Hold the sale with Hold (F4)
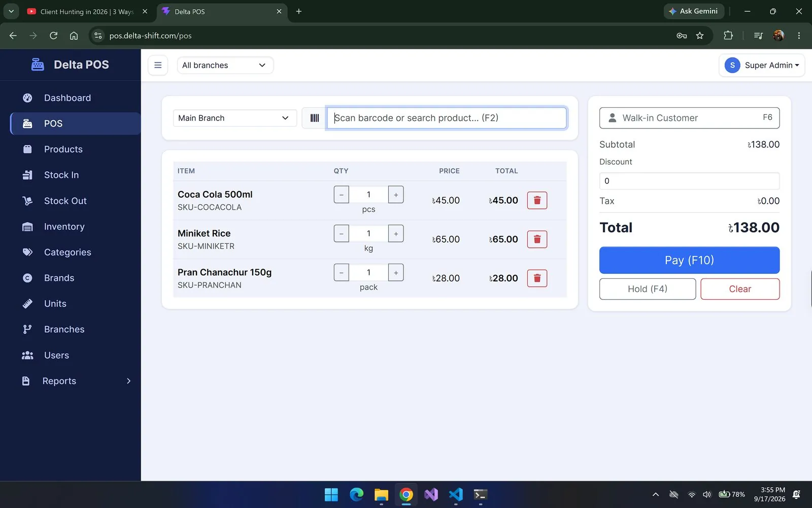This screenshot has width=812, height=508. coord(648,289)
